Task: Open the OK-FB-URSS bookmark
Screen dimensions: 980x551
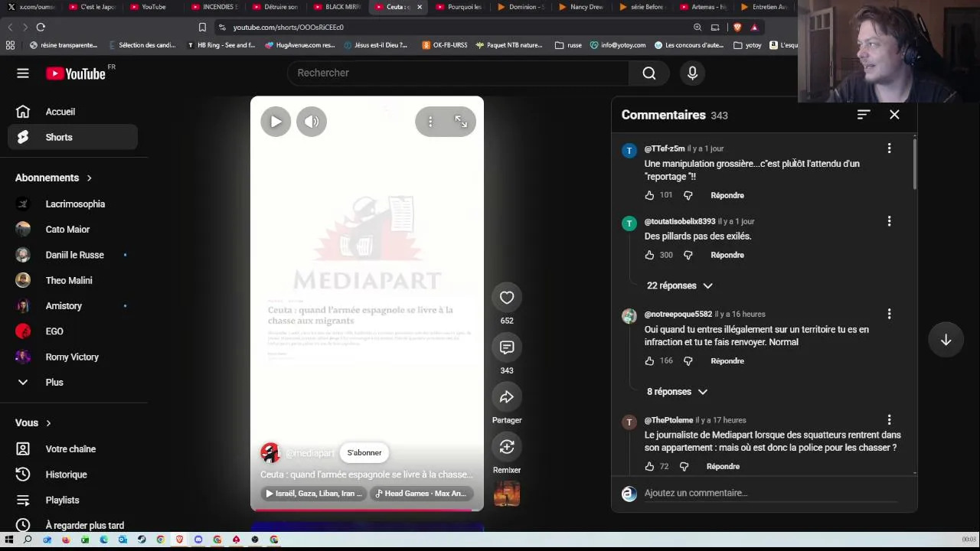Action: (445, 45)
